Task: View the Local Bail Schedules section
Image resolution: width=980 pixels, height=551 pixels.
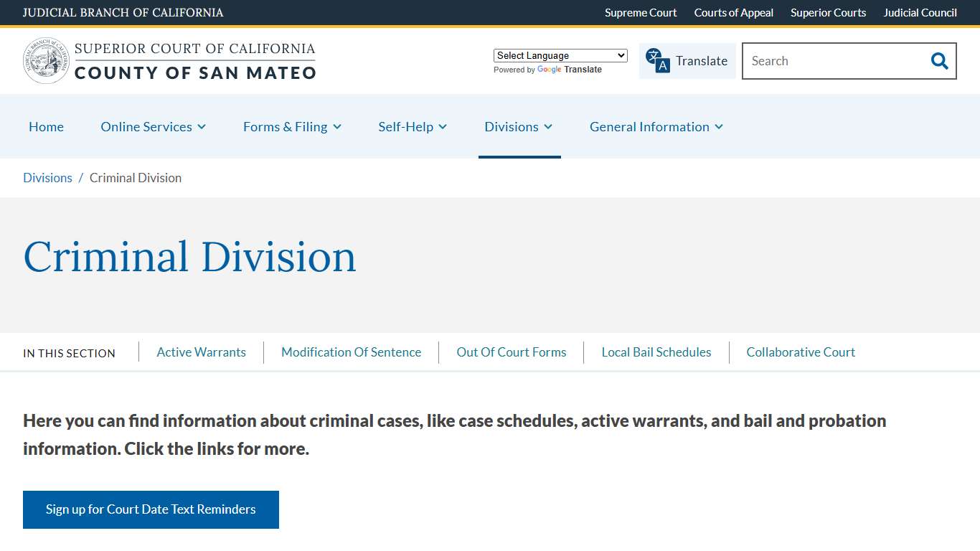Action: point(656,352)
